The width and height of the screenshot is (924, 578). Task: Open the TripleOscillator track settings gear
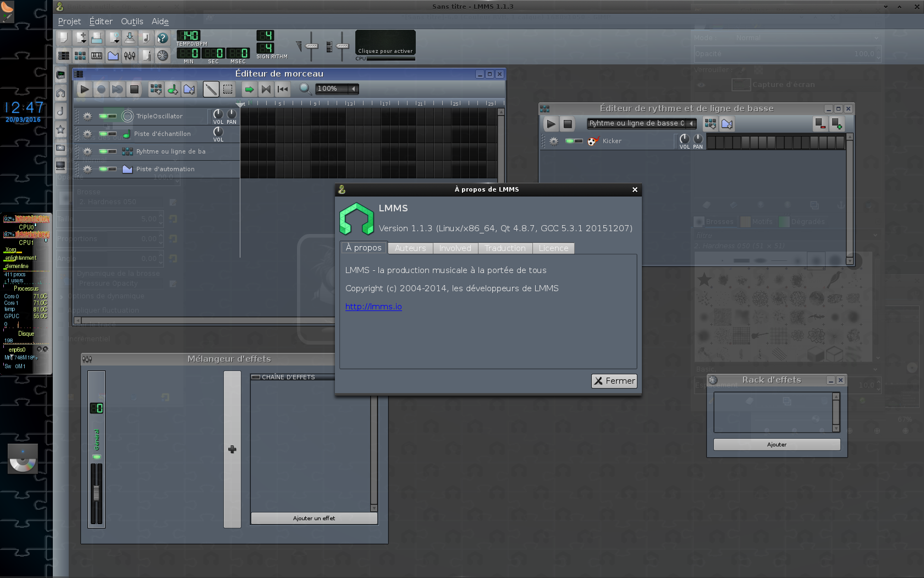(87, 116)
